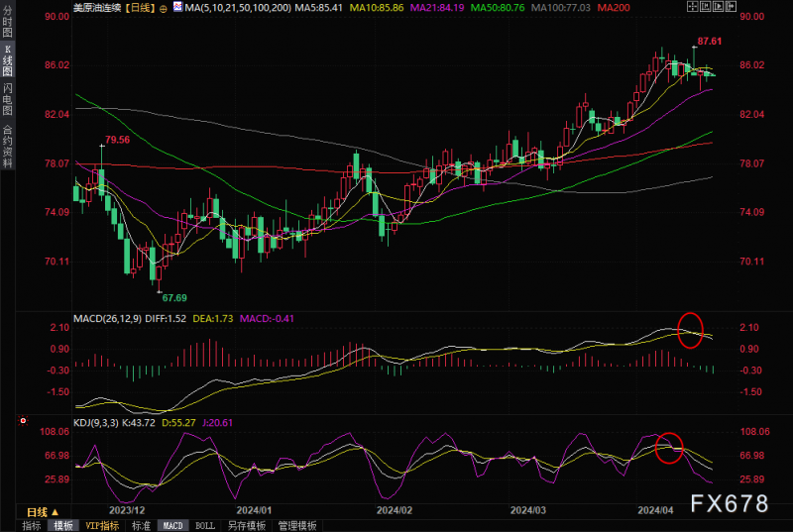Image resolution: width=793 pixels, height=532 pixels.
Task: Click the red dot icon beside KDJ panel
Action: [x=23, y=420]
